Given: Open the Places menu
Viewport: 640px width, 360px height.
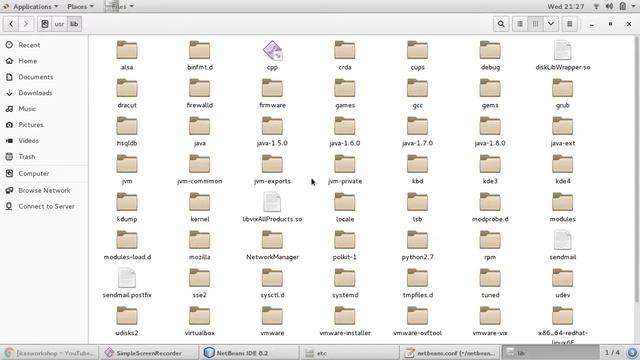Looking at the screenshot, I should (x=80, y=7).
